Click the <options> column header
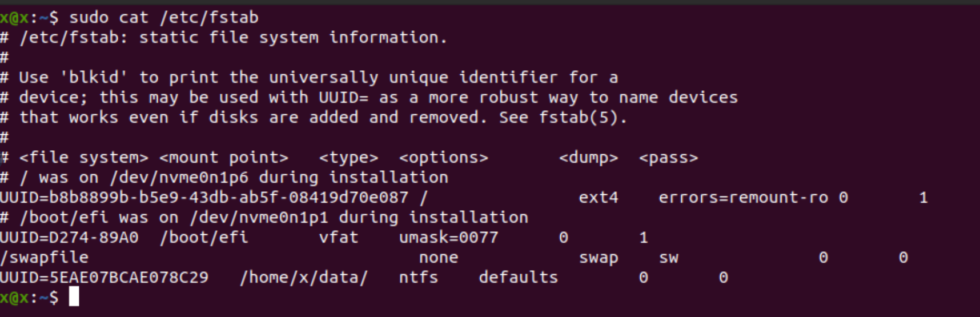The image size is (980, 317). 444,158
